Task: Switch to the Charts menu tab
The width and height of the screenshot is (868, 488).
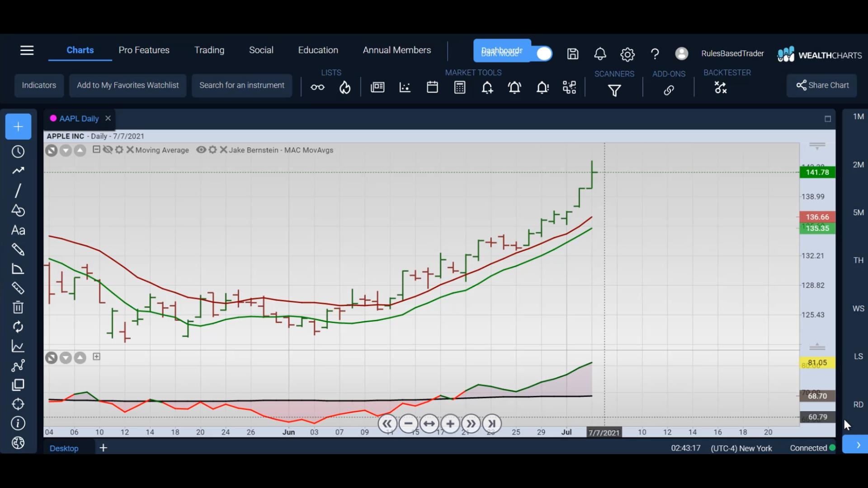Action: (80, 50)
